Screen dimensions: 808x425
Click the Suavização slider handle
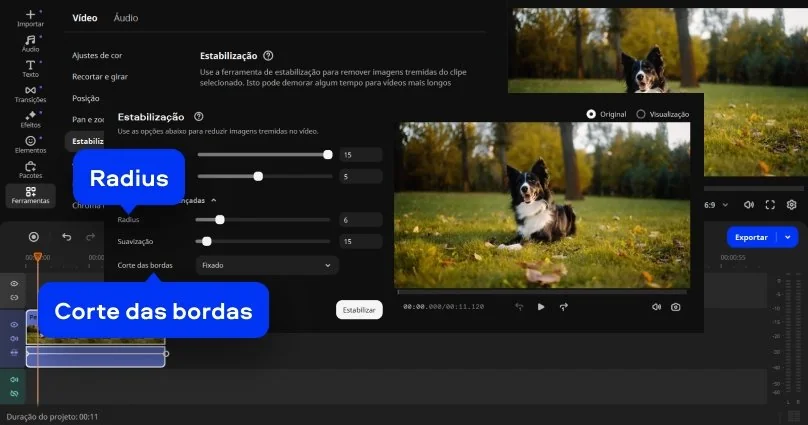point(207,241)
